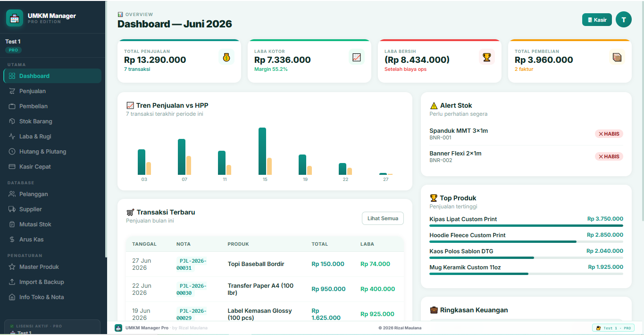Click the Penjualan cart icon in sidebar

[12, 91]
